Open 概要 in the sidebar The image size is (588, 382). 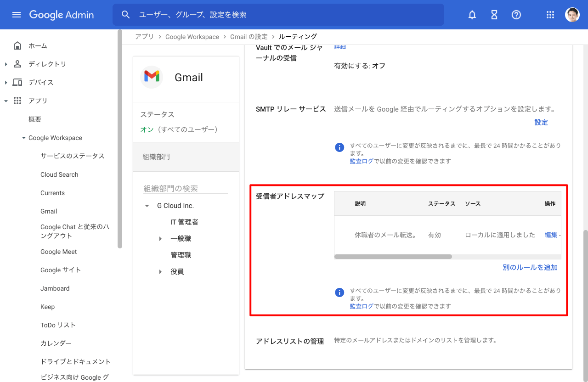tap(35, 119)
